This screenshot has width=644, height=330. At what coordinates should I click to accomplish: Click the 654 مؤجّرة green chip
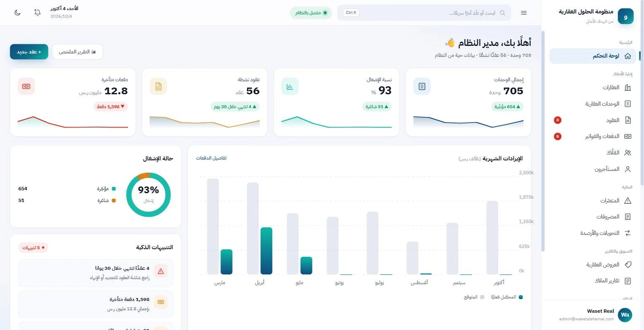point(507,107)
